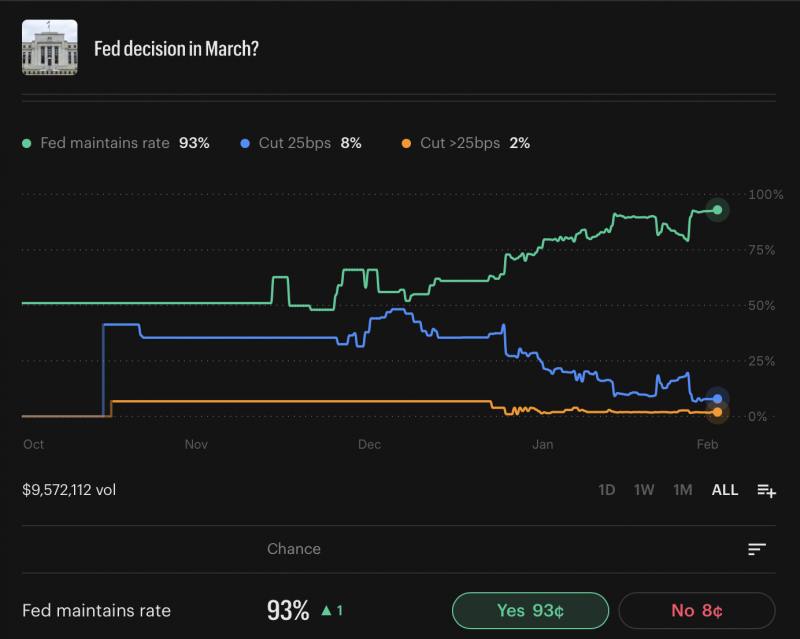Click the Fed maintains rate row label

(96, 610)
